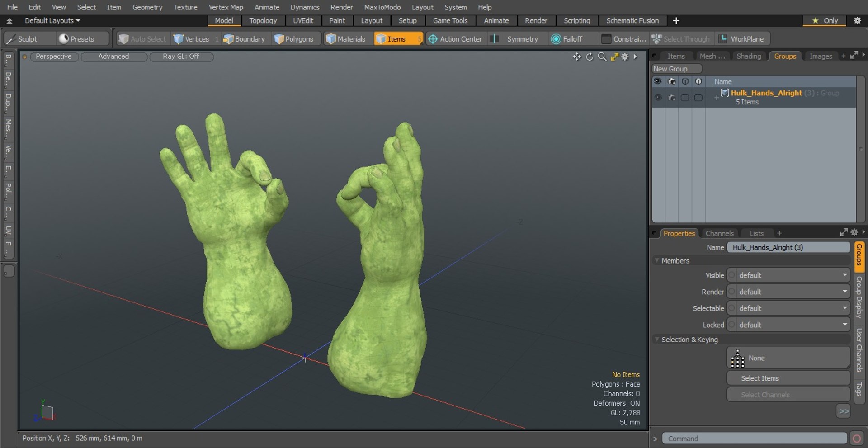Image resolution: width=868 pixels, height=448 pixels.
Task: Open the Locked dropdown
Action: (x=793, y=325)
